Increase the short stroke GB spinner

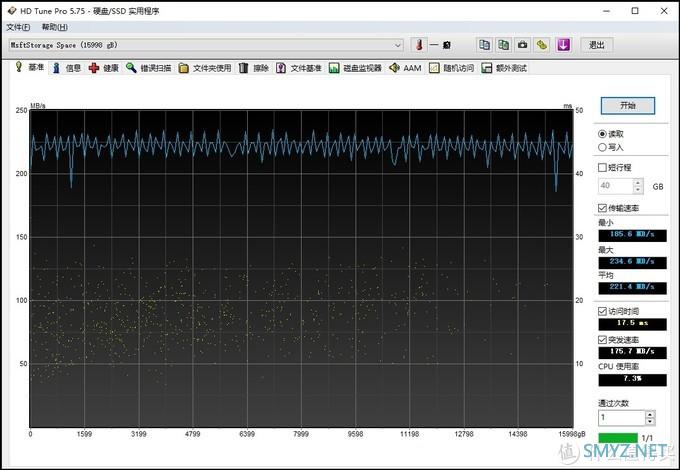pos(638,183)
